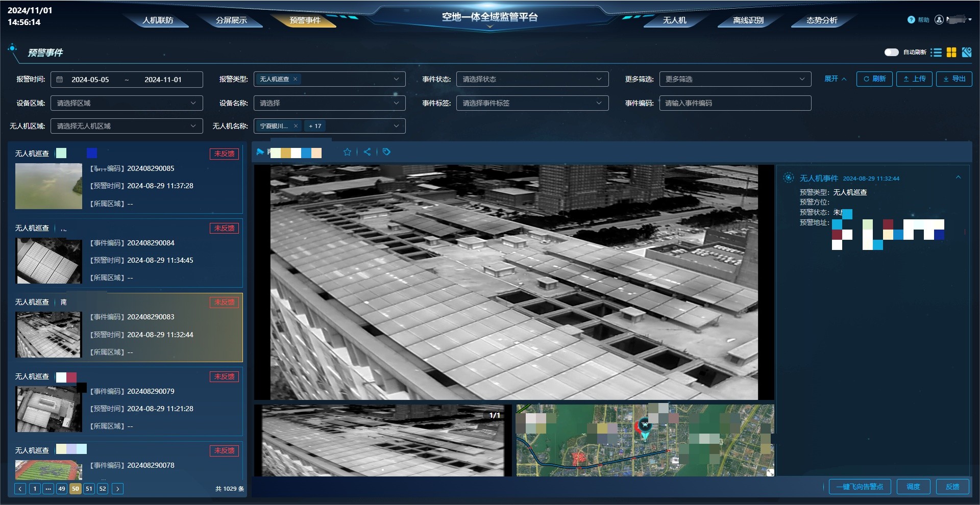The width and height of the screenshot is (980, 505).
Task: Open the 设备区域 dropdown
Action: pos(127,103)
